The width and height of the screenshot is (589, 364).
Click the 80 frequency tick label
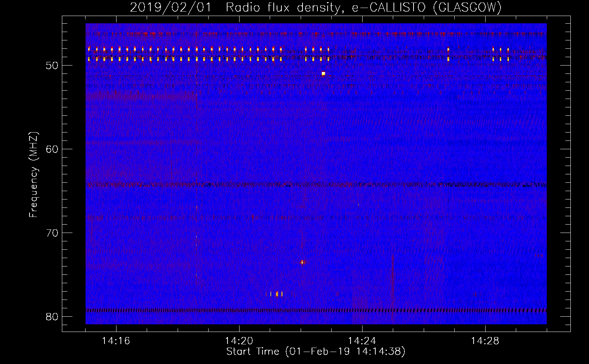pyautogui.click(x=52, y=317)
